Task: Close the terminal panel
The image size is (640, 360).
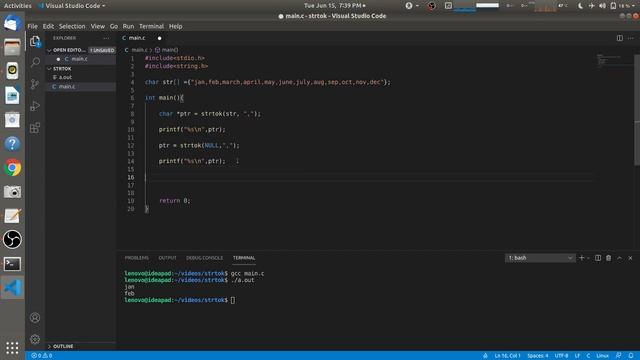Action: (630, 258)
